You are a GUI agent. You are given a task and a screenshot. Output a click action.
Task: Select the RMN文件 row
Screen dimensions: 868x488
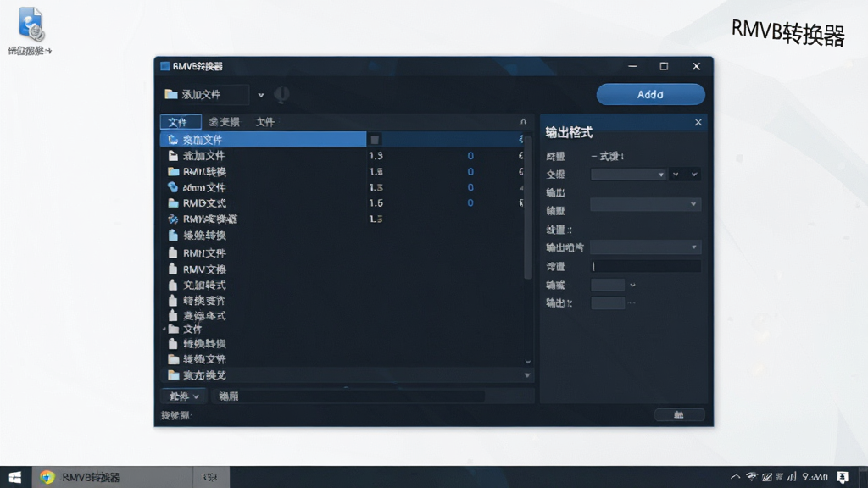342,252
